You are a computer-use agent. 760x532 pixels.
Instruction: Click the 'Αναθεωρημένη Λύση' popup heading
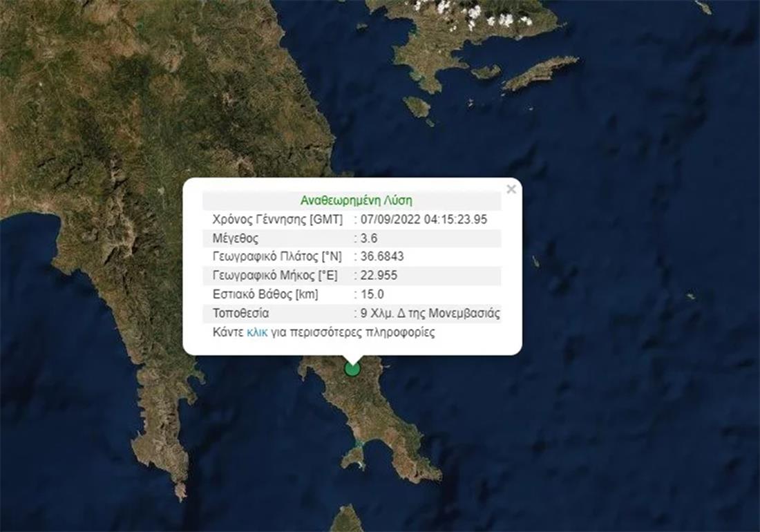(356, 201)
